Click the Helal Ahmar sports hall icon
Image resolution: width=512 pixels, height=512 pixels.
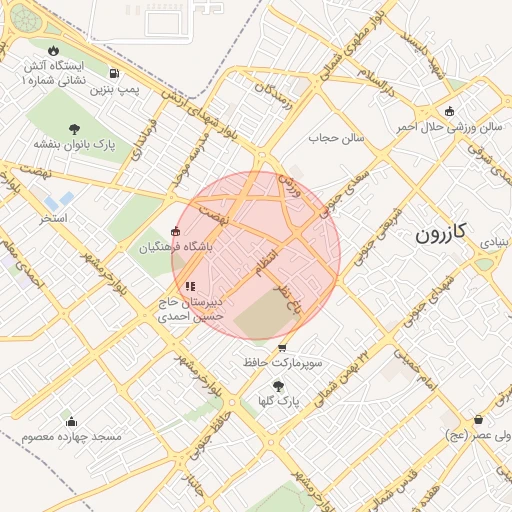450,111
